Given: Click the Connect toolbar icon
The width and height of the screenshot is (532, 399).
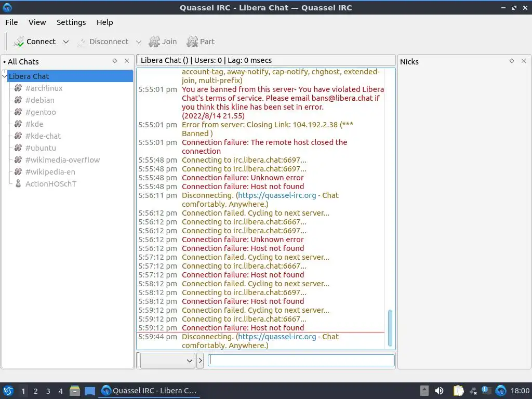Looking at the screenshot, I should [19, 42].
